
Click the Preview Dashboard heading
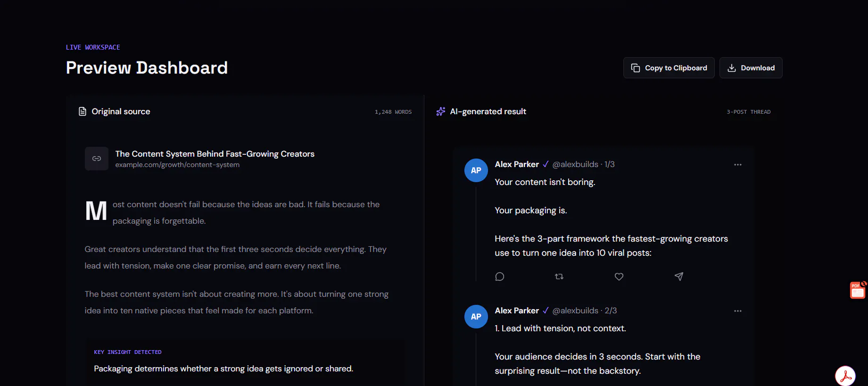coord(147,68)
